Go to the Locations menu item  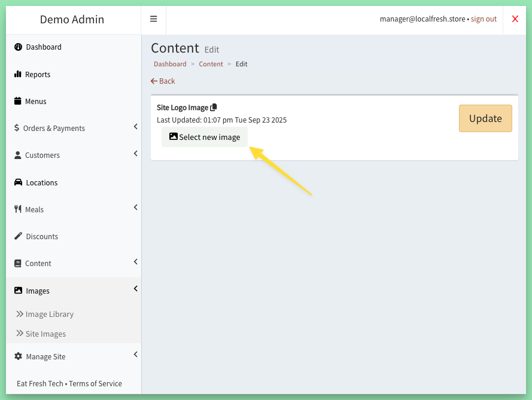74,183
